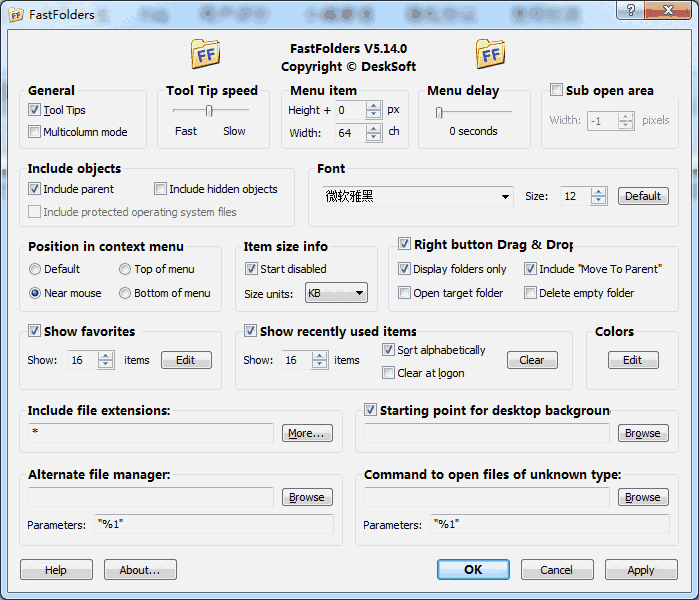Open the About... dialog
The height and width of the screenshot is (600, 699).
pyautogui.click(x=140, y=570)
